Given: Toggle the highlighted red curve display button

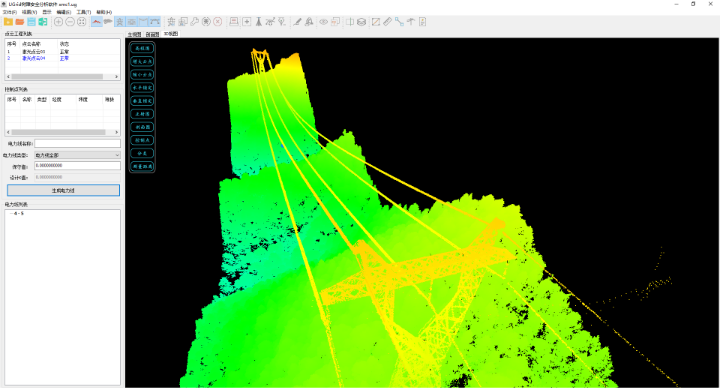Looking at the screenshot, I should tap(96, 22).
